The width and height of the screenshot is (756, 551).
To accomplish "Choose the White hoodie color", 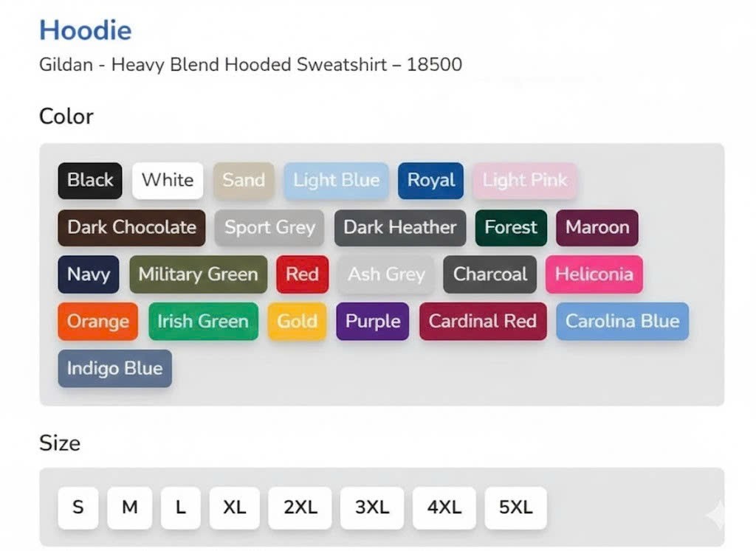I will click(x=168, y=181).
